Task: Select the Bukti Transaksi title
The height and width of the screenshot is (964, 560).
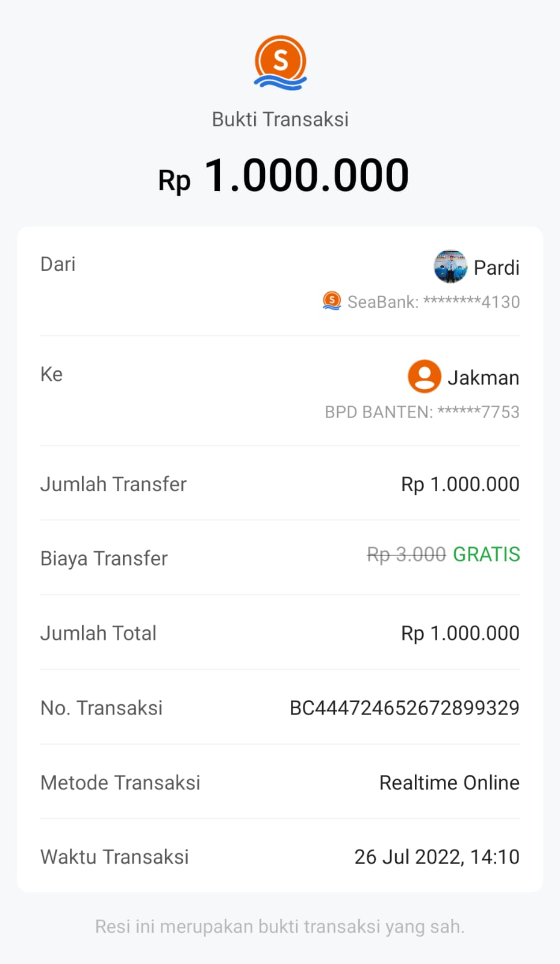Action: pyautogui.click(x=280, y=119)
